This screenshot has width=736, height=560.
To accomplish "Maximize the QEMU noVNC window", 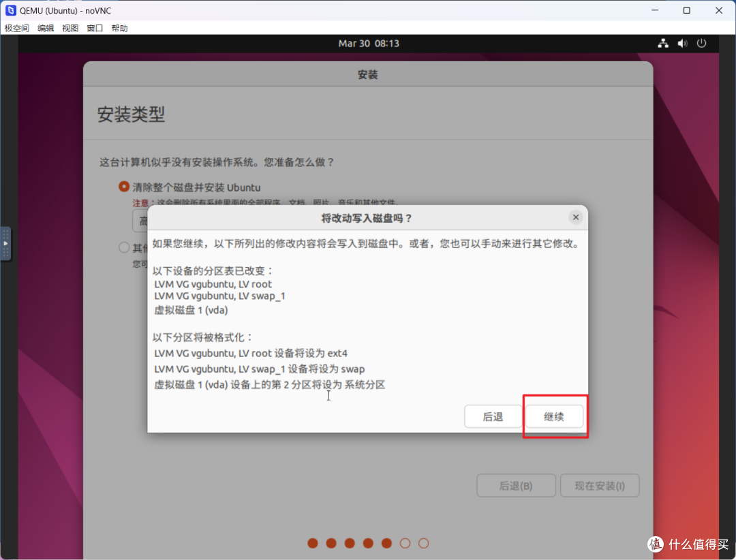I will (687, 10).
